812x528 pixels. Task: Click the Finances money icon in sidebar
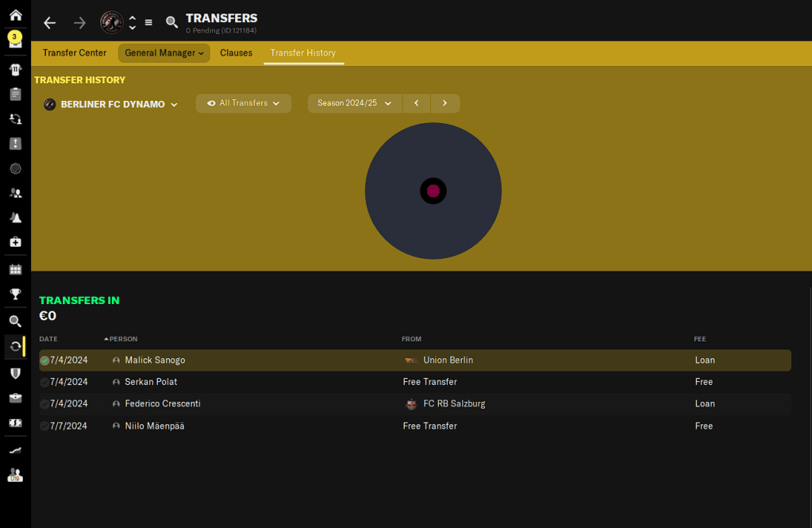click(x=15, y=423)
